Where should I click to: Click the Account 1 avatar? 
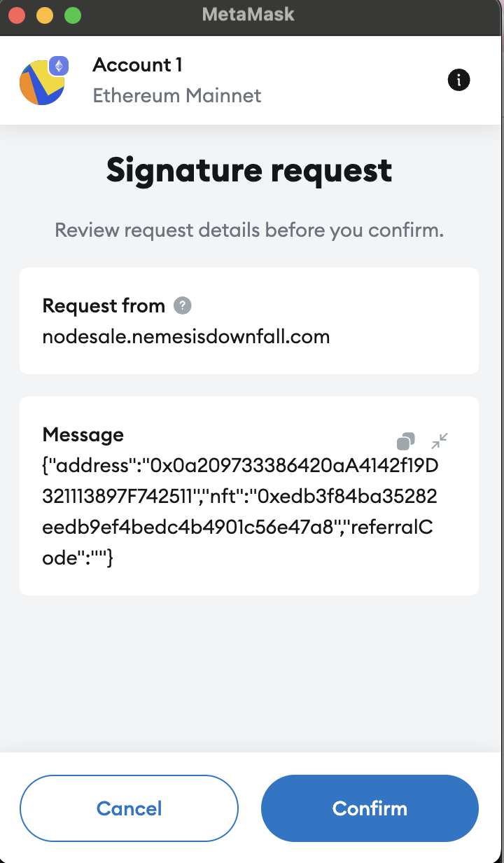pyautogui.click(x=41, y=83)
